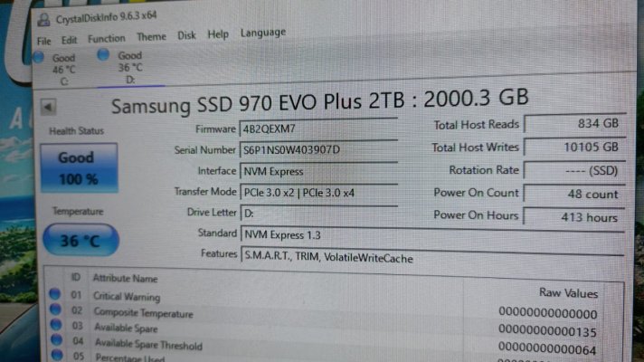This screenshot has height=362, width=644.
Task: Click the Total Host Reads value 834 GB
Action: point(575,124)
